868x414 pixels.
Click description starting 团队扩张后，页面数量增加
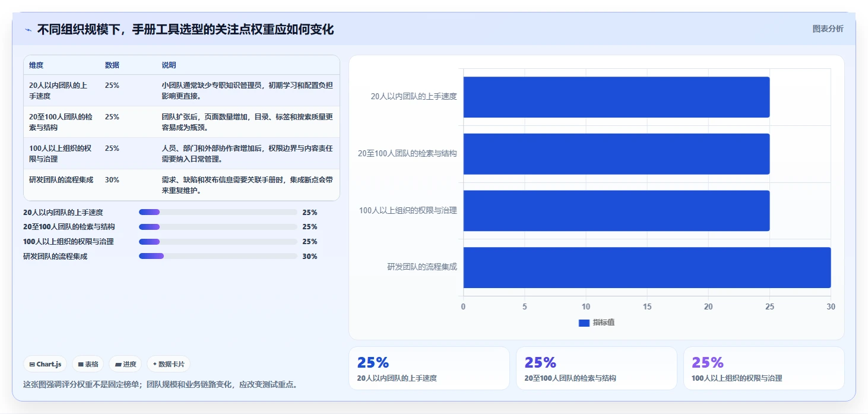pyautogui.click(x=247, y=122)
